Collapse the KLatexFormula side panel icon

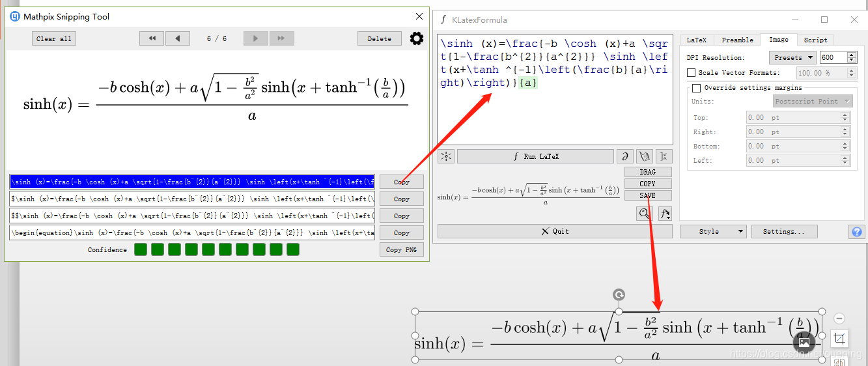click(664, 156)
